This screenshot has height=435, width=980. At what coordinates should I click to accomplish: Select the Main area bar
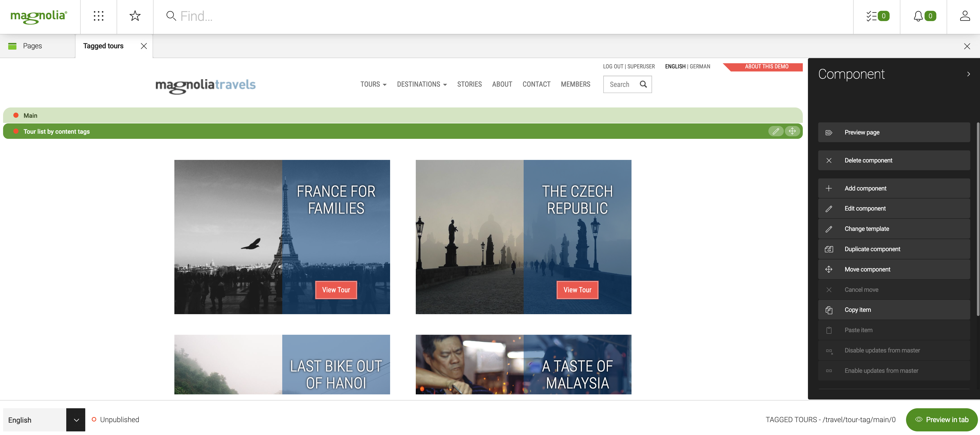coord(402,115)
